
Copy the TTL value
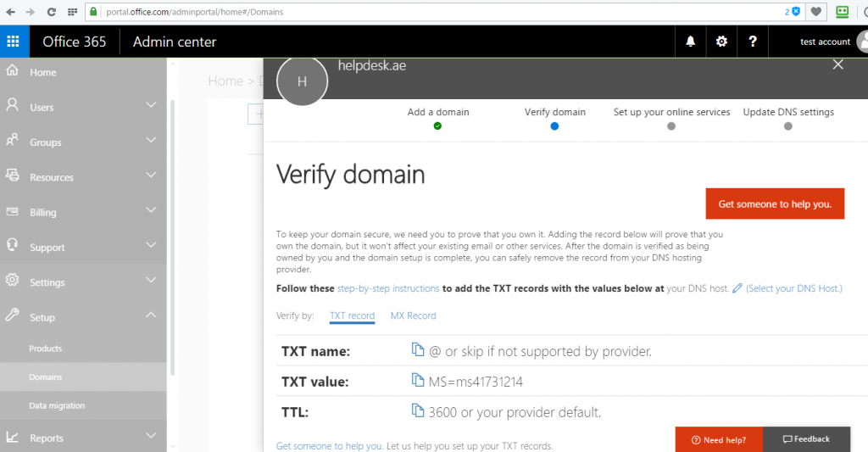[x=418, y=410]
